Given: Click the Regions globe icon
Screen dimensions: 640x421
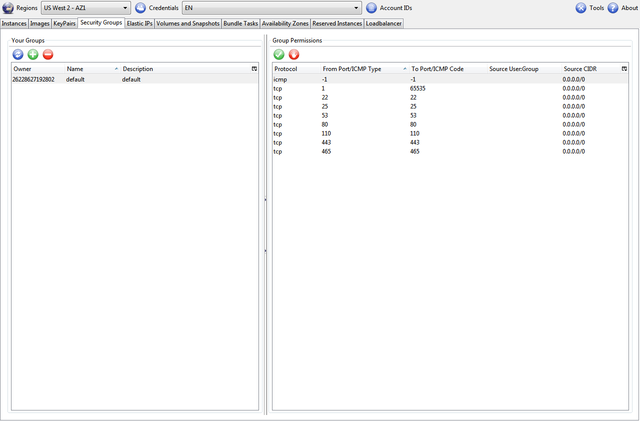Looking at the screenshot, I should pos(8,8).
